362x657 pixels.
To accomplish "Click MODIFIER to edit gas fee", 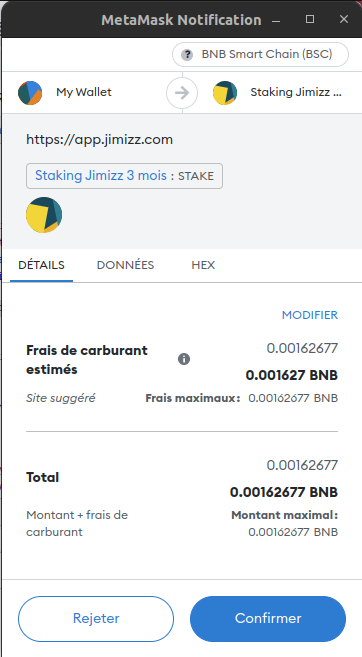I will pos(310,315).
